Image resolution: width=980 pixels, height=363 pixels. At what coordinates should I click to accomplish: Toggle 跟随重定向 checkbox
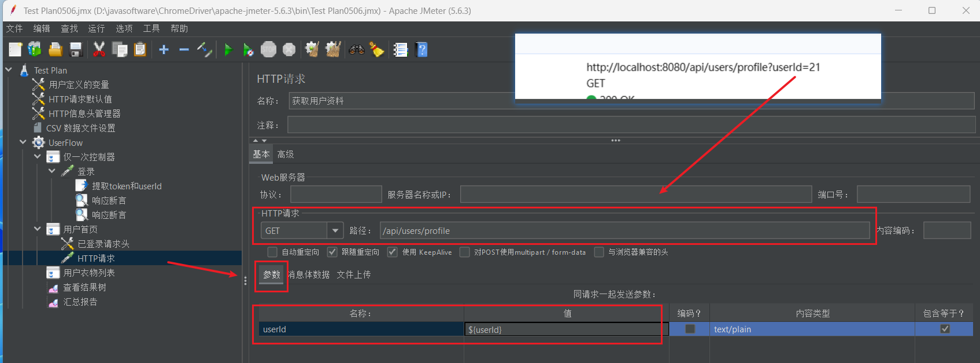332,252
